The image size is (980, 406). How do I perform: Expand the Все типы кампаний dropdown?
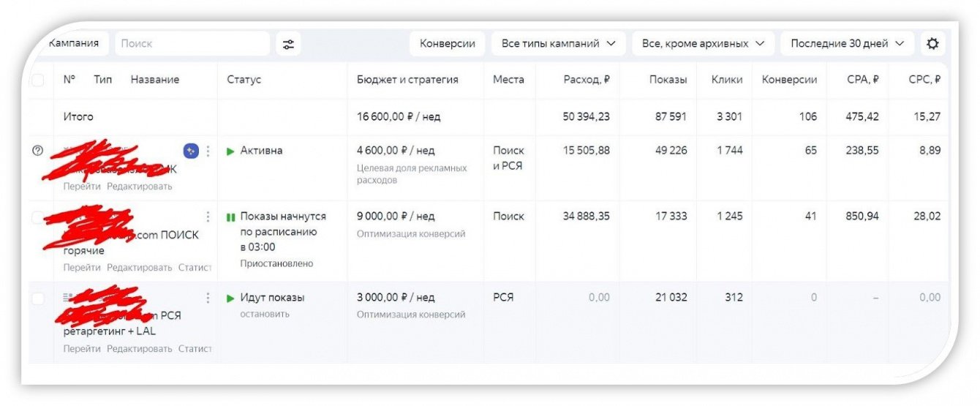558,44
